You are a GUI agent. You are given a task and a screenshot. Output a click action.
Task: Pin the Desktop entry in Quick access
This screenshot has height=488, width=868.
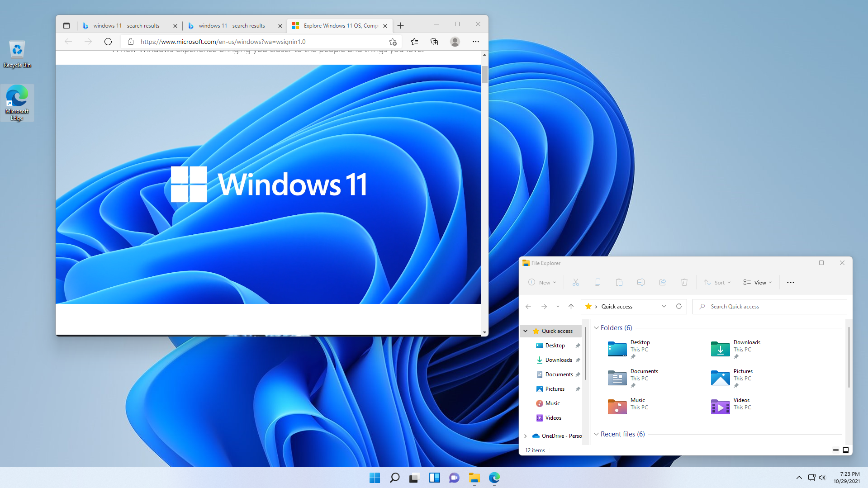[x=578, y=345]
